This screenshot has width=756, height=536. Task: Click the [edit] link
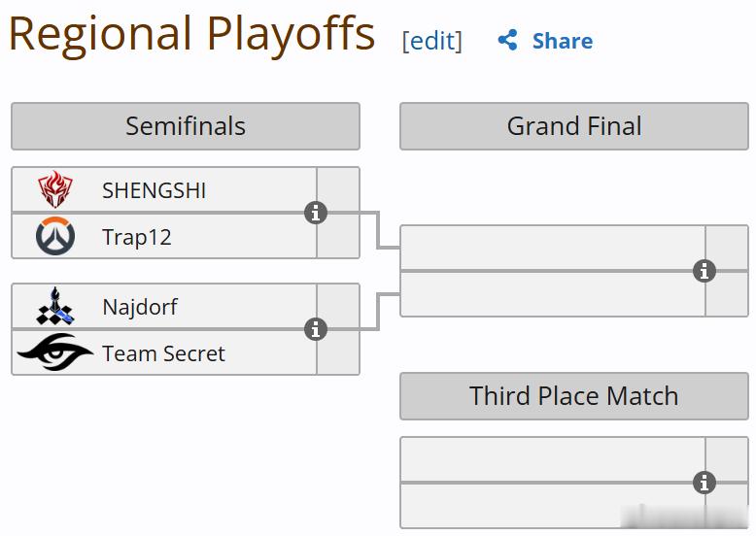(x=432, y=41)
